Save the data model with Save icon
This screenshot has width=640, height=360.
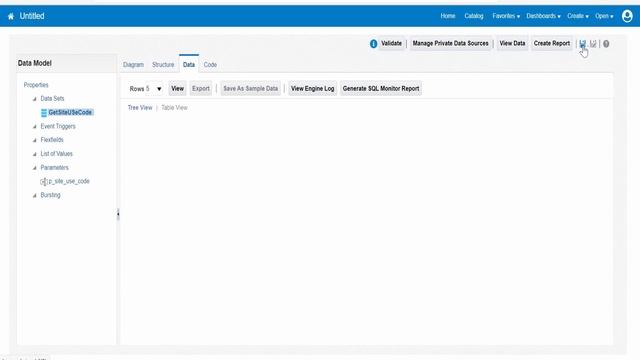point(582,43)
